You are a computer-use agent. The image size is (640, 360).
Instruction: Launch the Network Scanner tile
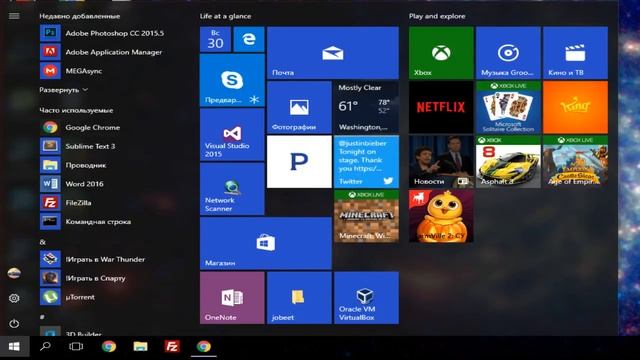tap(232, 189)
